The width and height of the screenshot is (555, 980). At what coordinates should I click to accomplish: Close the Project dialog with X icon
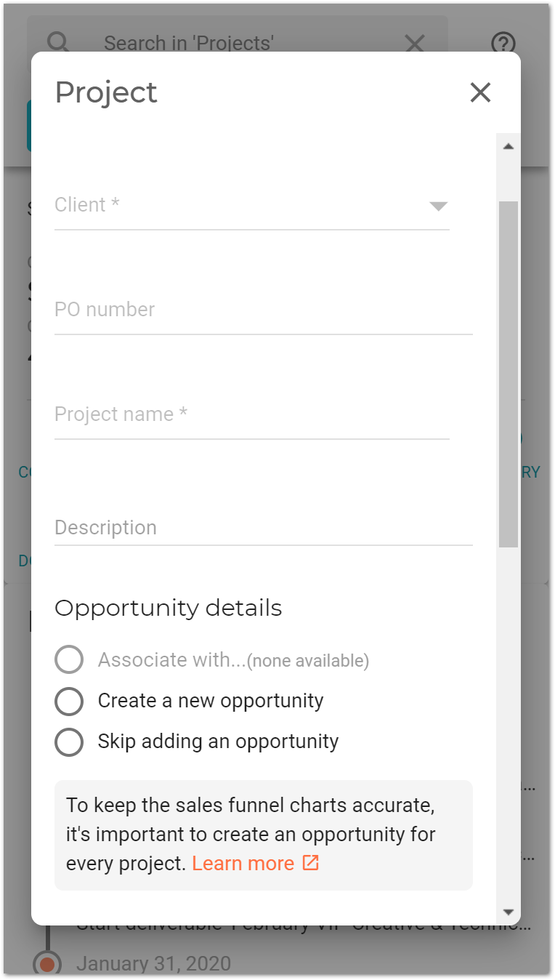[480, 92]
